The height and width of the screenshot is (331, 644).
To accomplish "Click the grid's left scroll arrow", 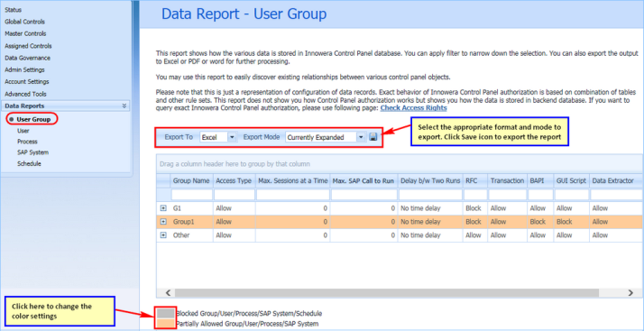I will [167, 293].
